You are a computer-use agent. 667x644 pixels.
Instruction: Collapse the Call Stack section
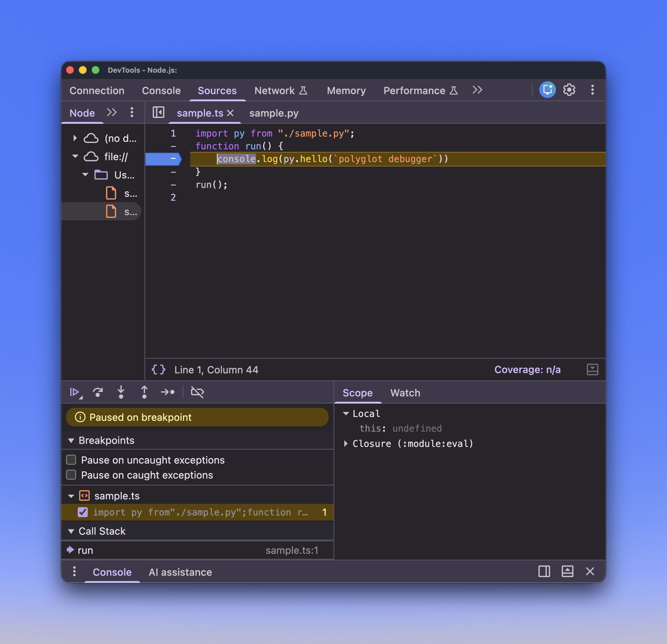pos(71,531)
